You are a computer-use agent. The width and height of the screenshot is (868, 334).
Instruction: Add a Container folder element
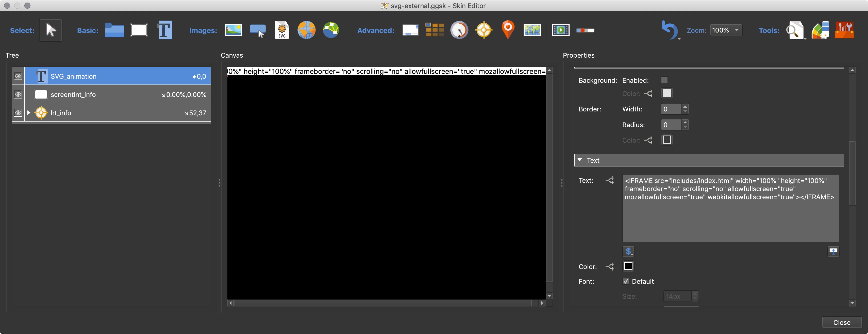114,30
